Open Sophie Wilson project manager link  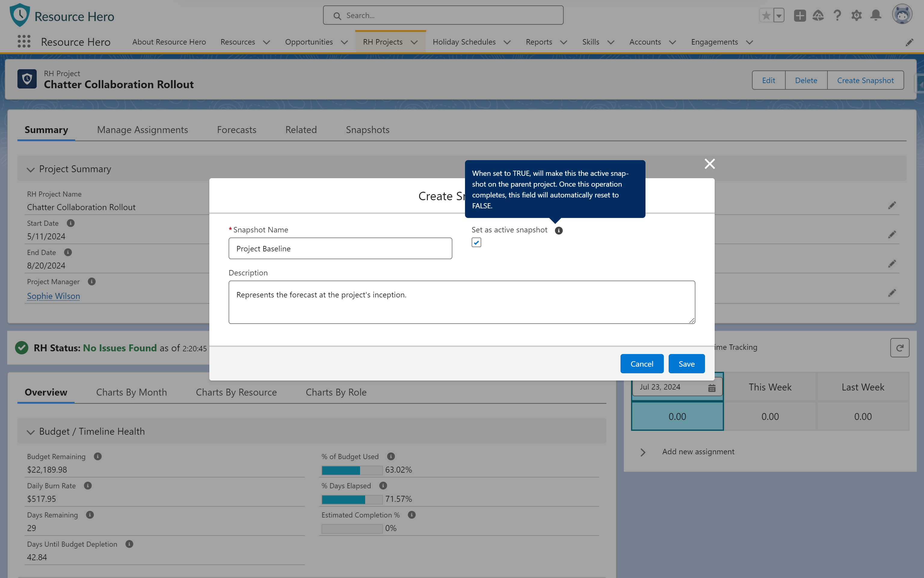[54, 296]
